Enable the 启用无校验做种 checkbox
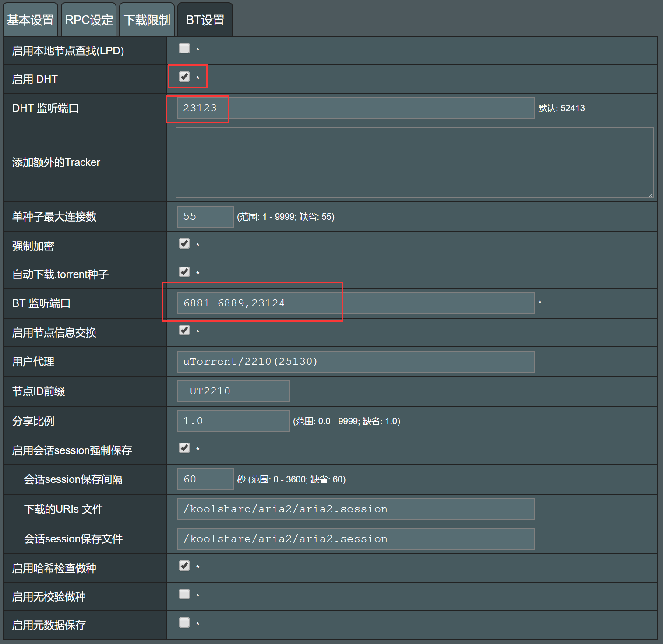The image size is (663, 644). (x=184, y=594)
